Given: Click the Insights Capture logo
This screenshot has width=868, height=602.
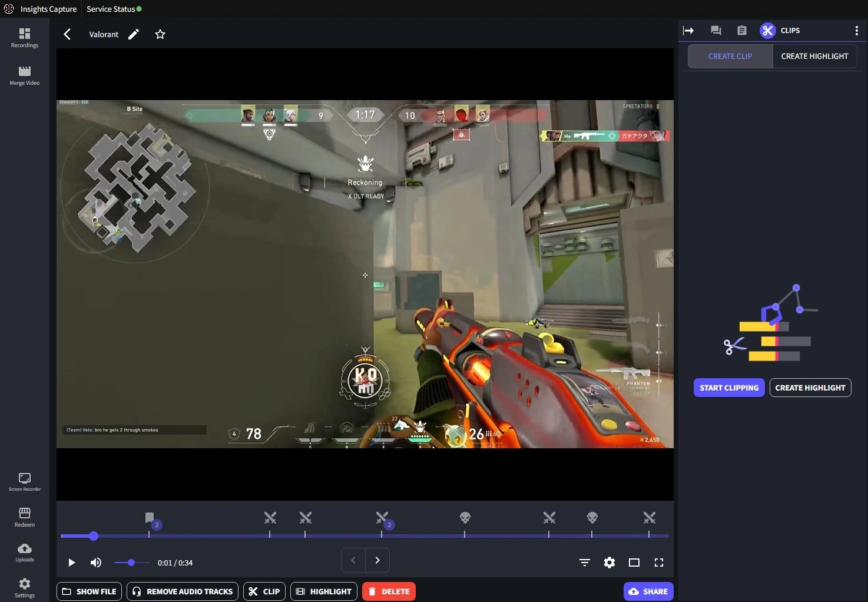Looking at the screenshot, I should tap(9, 9).
